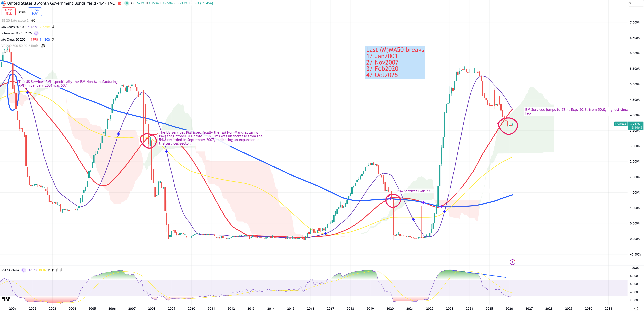
Task: Show the hidden BB 20 SMA indicator
Action: click(33, 21)
